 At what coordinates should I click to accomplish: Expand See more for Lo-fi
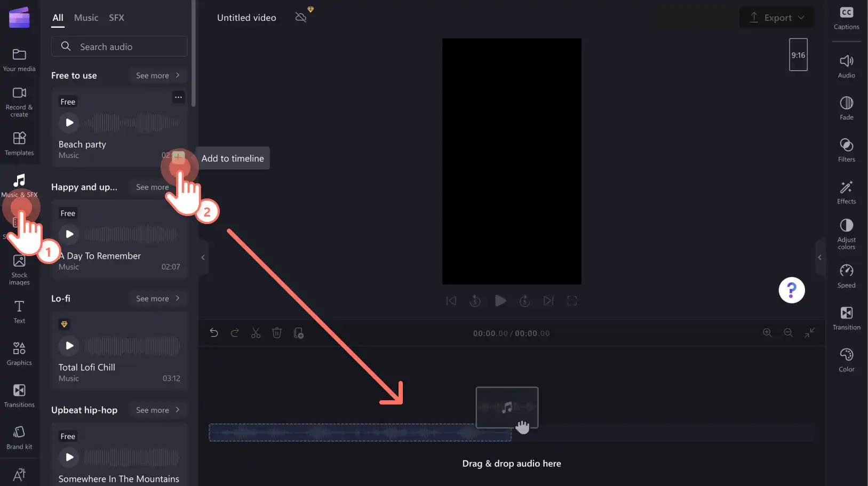(158, 299)
